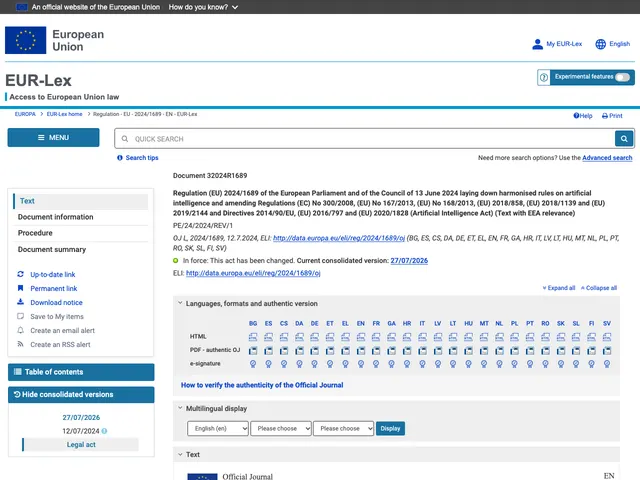
Task: Select the Text tab in sidebar
Action: coord(80,201)
